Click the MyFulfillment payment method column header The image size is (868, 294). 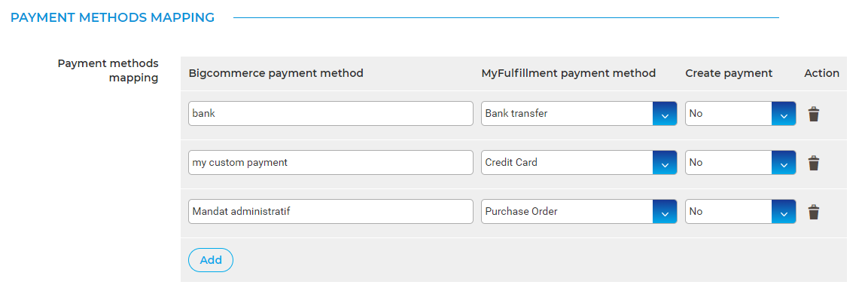pyautogui.click(x=568, y=73)
